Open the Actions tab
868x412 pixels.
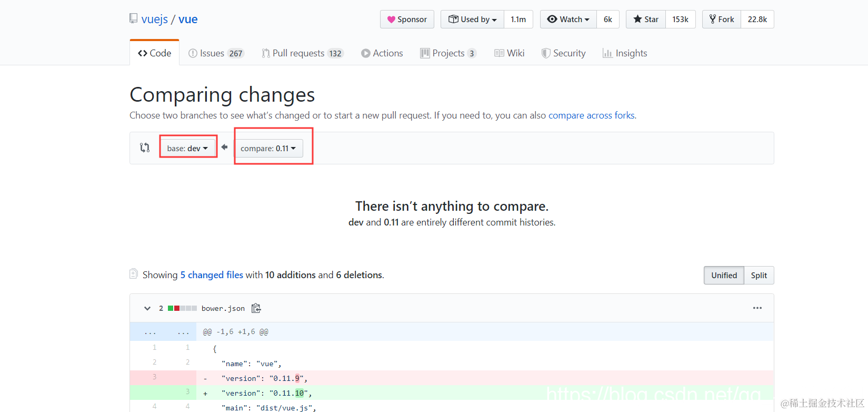382,53
